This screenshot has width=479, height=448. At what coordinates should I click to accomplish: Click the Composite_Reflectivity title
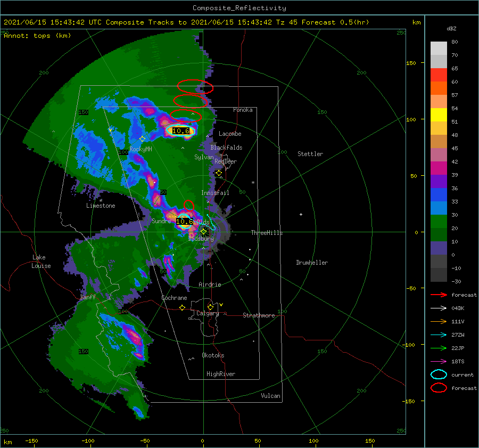tap(239, 8)
